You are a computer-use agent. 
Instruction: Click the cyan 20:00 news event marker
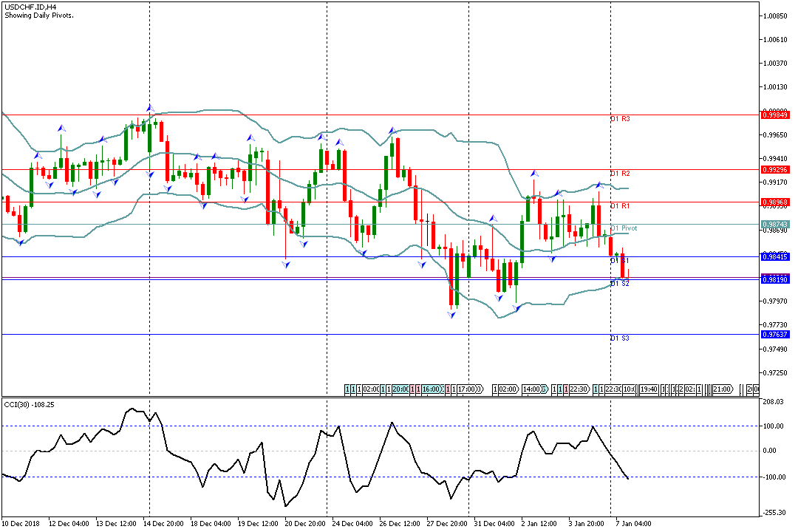[400, 389]
